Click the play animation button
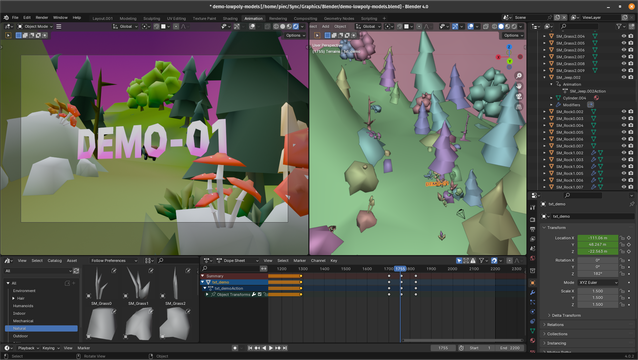638x360 pixels. 271,348
